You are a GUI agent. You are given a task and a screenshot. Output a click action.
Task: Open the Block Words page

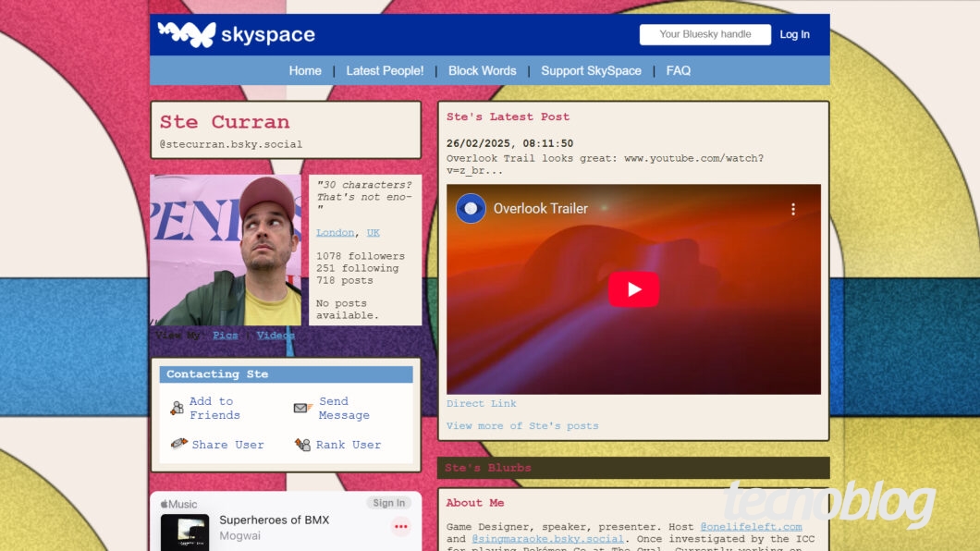tap(483, 70)
